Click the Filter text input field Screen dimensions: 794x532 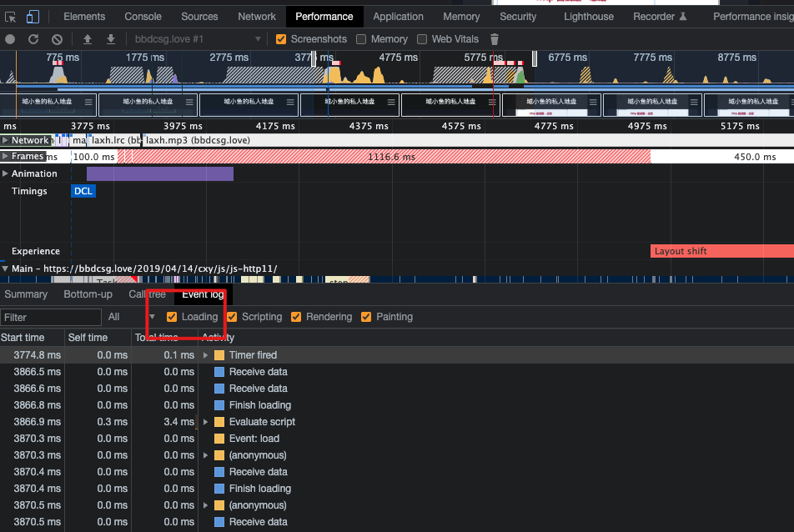[x=51, y=318]
